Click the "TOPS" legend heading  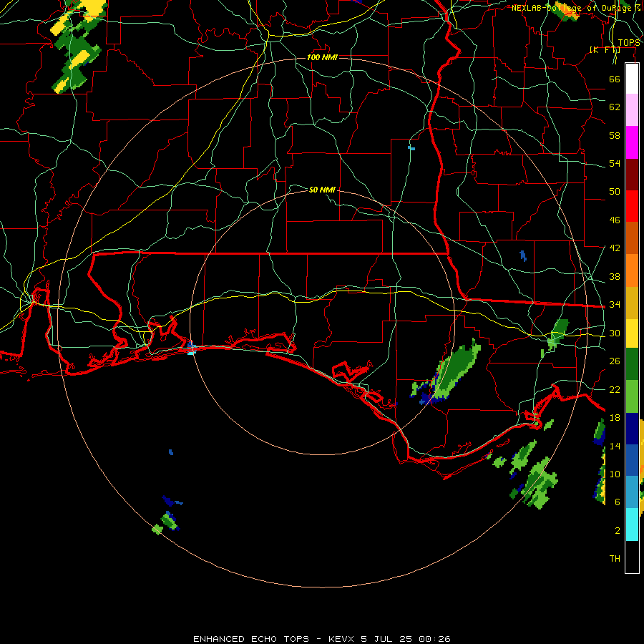tap(629, 43)
